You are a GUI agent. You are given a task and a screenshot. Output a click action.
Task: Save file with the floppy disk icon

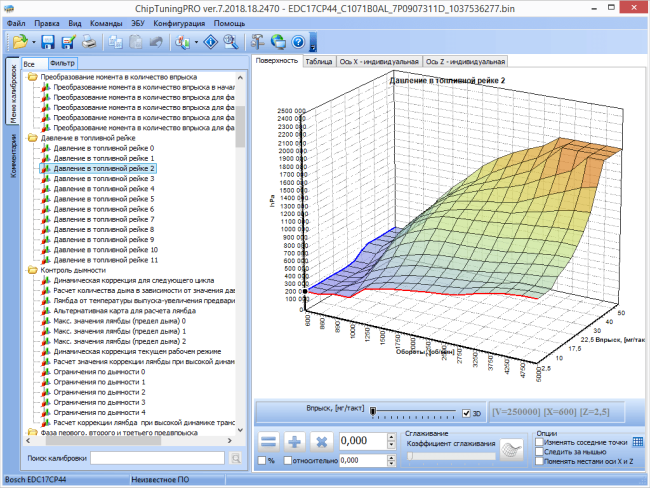point(48,42)
